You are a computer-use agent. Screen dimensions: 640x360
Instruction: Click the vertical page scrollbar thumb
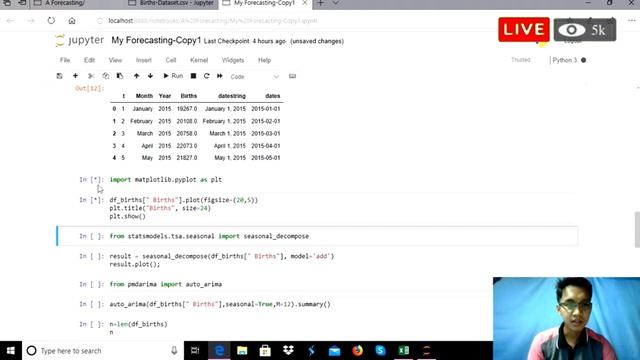[x=637, y=229]
